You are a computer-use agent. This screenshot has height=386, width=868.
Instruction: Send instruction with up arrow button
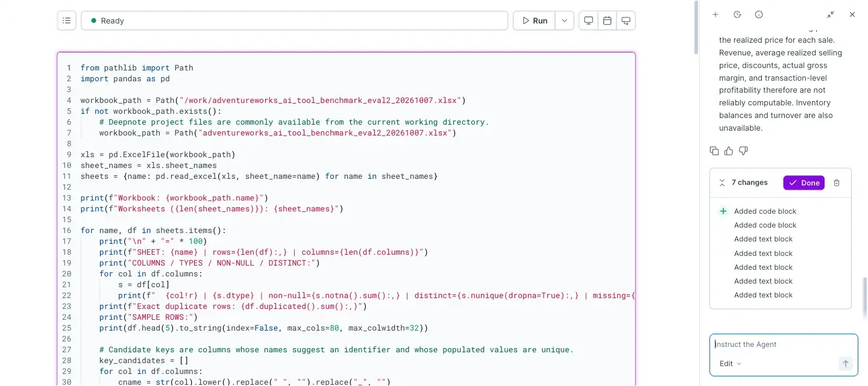coord(845,363)
